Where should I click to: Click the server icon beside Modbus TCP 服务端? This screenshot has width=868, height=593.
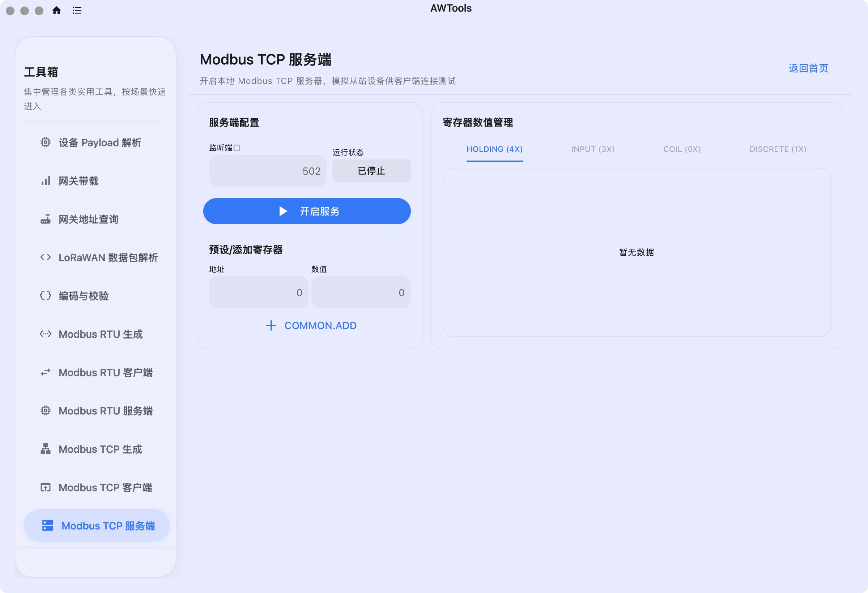[48, 525]
